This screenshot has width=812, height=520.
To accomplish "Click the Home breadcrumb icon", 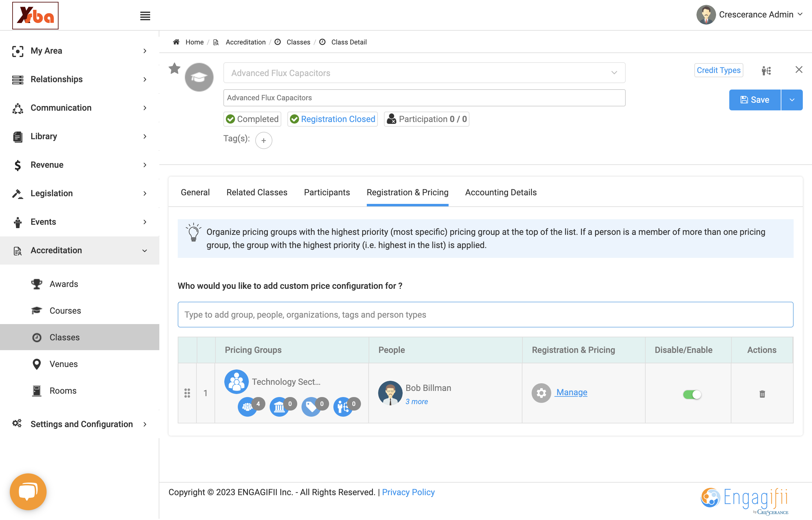I will (176, 42).
